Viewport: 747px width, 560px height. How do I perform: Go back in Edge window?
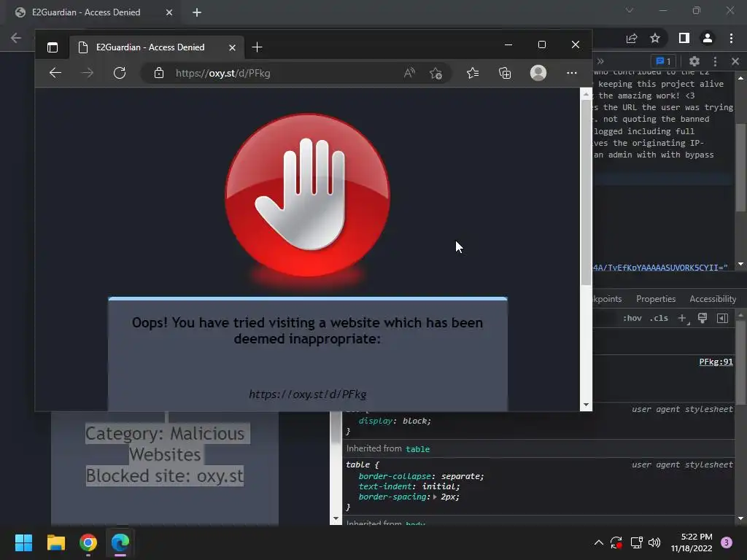(x=55, y=73)
